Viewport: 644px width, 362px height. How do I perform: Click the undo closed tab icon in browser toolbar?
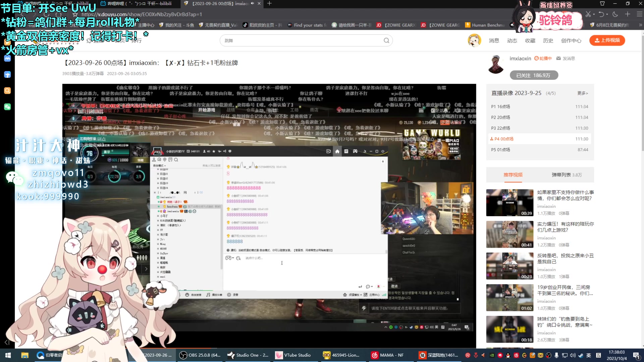coord(601,14)
